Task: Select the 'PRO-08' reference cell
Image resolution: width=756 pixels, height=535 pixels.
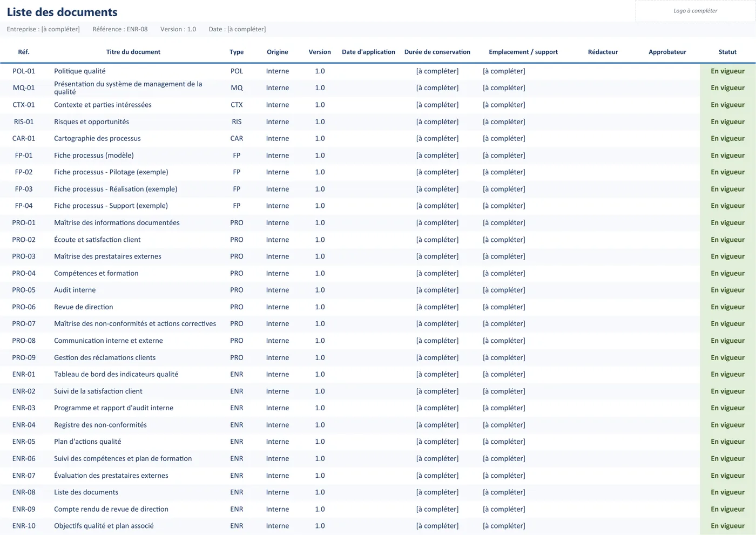Action: pyautogui.click(x=24, y=341)
